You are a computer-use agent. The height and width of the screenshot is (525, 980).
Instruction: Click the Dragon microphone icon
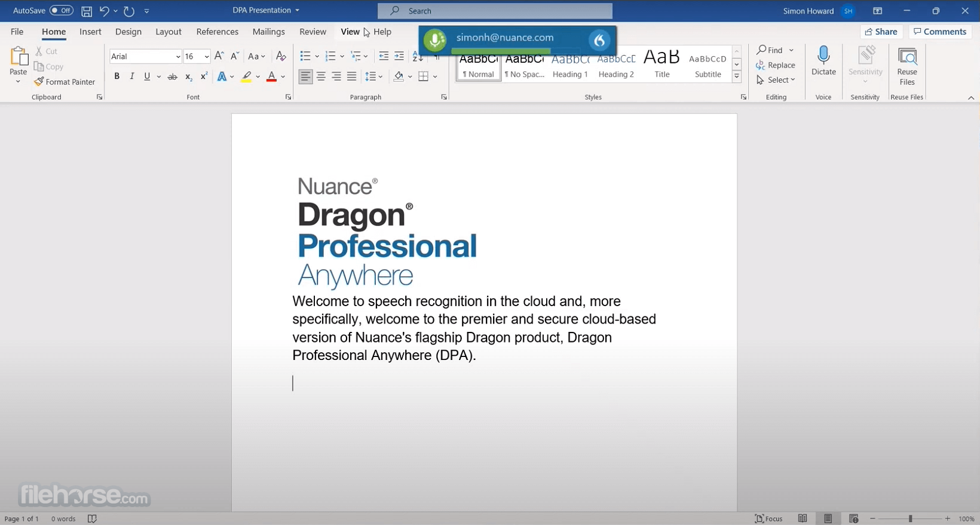click(435, 40)
